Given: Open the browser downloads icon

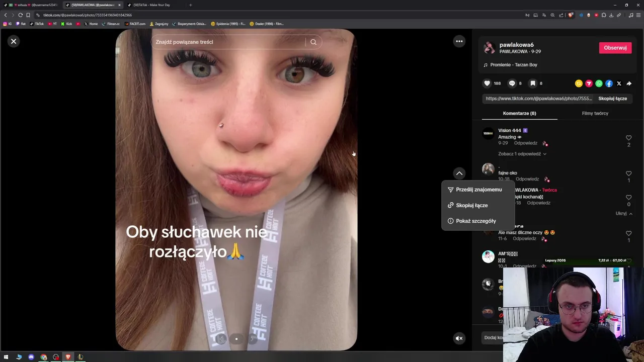Looking at the screenshot, I should pos(611,15).
